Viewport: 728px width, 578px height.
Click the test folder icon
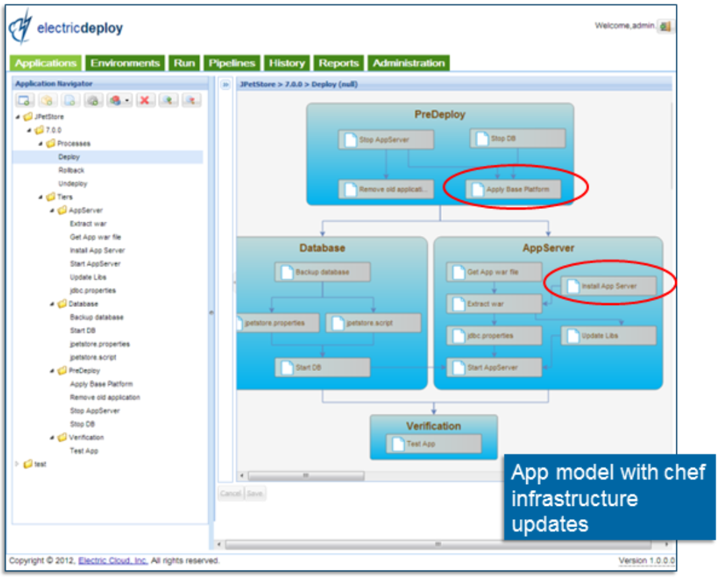(x=28, y=464)
